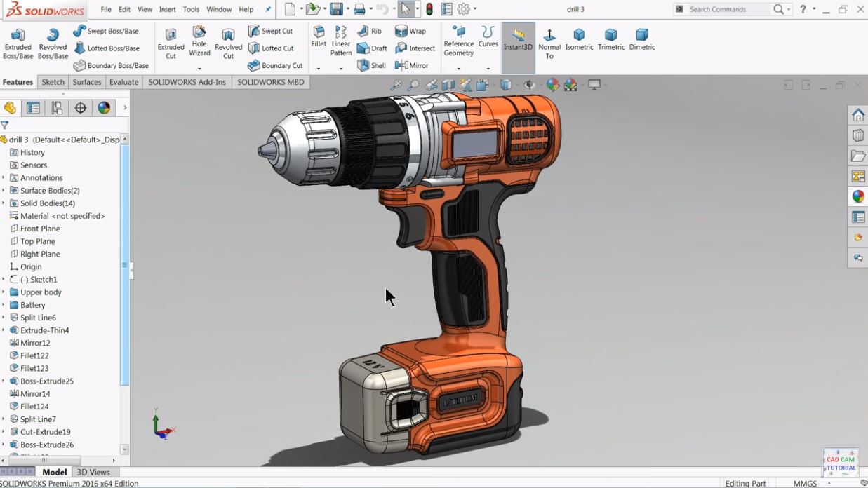Switch to Isometric view
The image size is (868, 488).
[579, 39]
